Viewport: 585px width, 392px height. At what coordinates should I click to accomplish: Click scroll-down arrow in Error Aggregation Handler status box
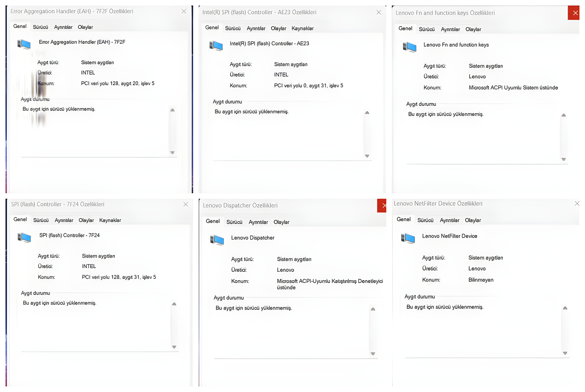172,152
